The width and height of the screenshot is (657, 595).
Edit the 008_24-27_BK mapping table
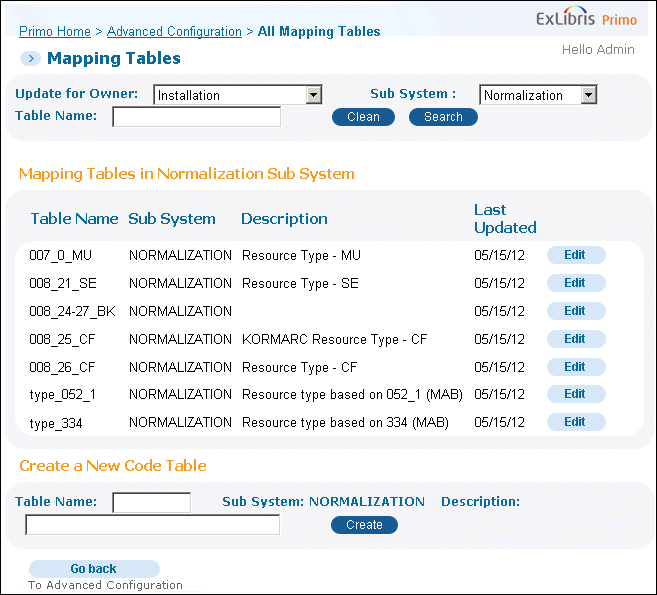[x=576, y=311]
